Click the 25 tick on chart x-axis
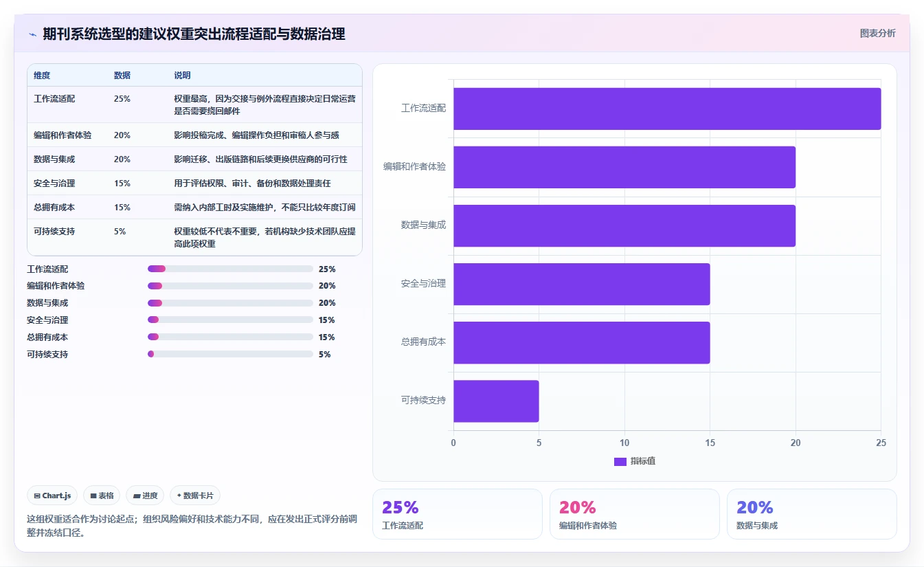Image resolution: width=924 pixels, height=567 pixels. 881,443
